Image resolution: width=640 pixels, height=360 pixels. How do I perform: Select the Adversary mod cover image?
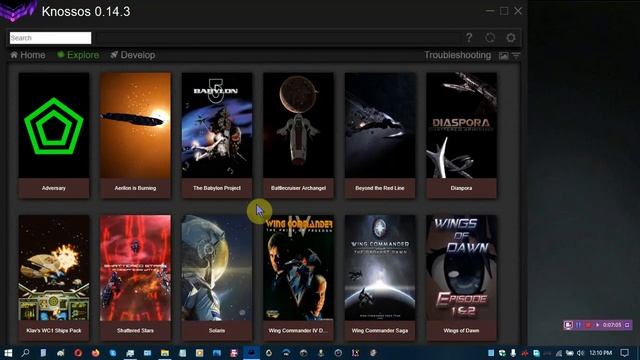click(54, 125)
